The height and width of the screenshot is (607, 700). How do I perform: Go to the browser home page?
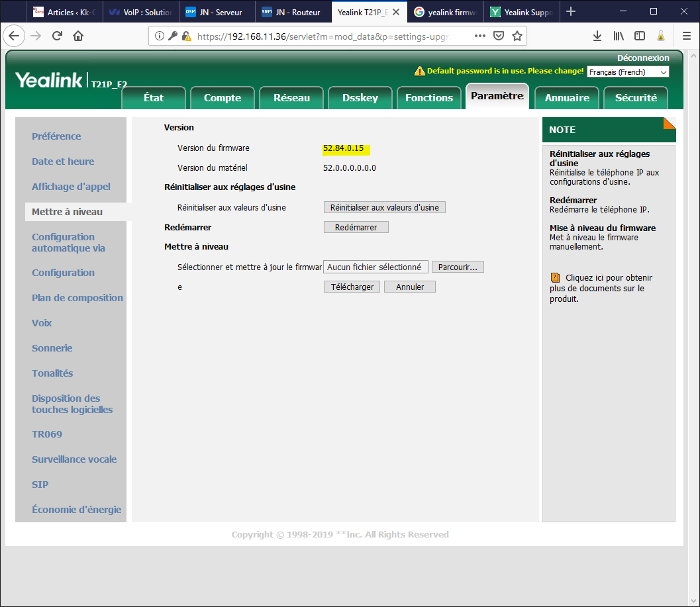pyautogui.click(x=78, y=36)
